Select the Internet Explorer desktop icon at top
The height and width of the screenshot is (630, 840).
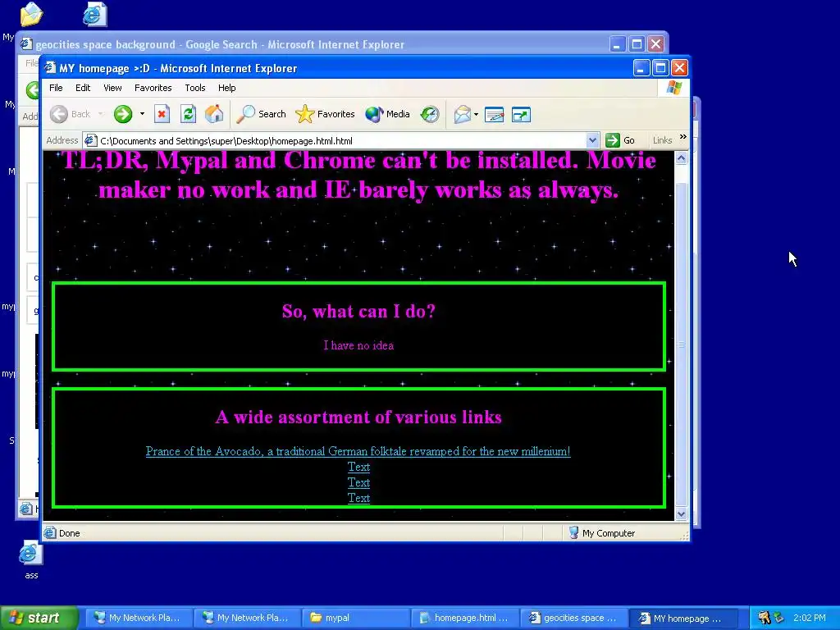pos(95,15)
